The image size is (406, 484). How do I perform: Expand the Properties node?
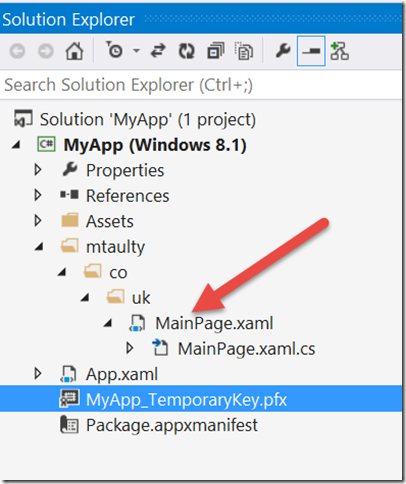tap(38, 170)
